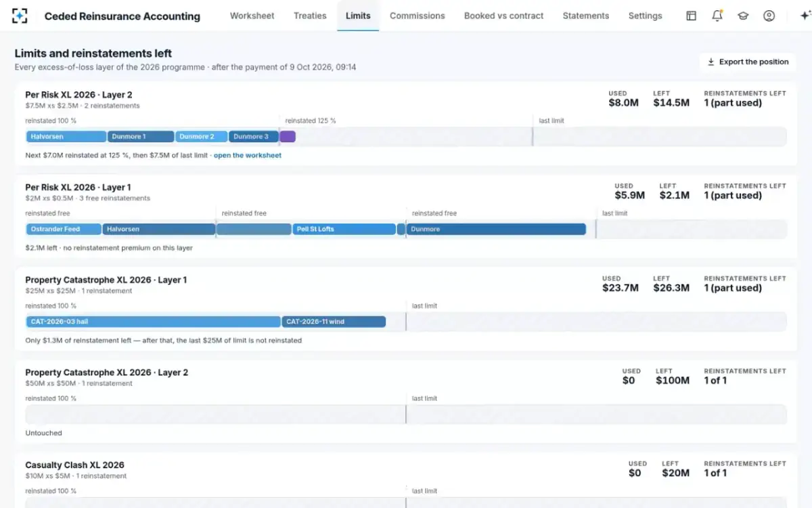Switch to the Worksheet tab
The width and height of the screenshot is (812, 508).
(252, 16)
